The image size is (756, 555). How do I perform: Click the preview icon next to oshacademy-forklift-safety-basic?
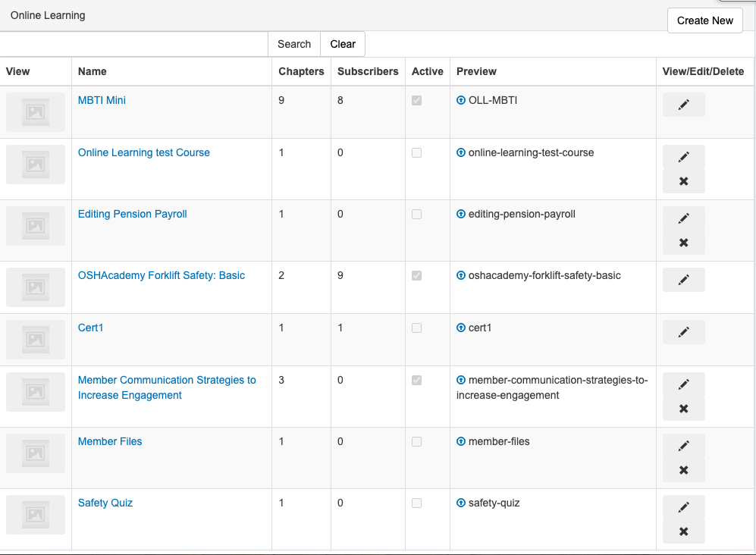461,275
